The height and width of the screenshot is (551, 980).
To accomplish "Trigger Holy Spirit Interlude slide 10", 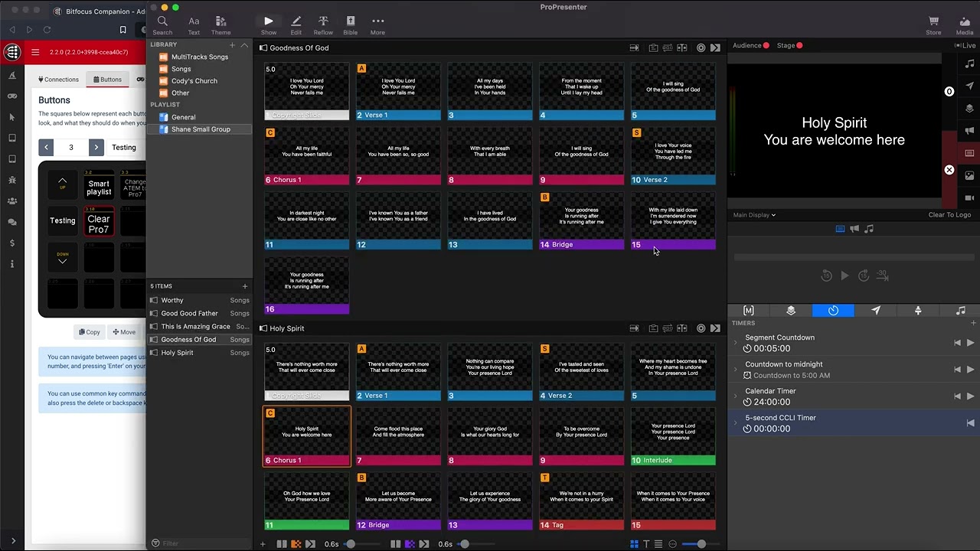I will [674, 436].
